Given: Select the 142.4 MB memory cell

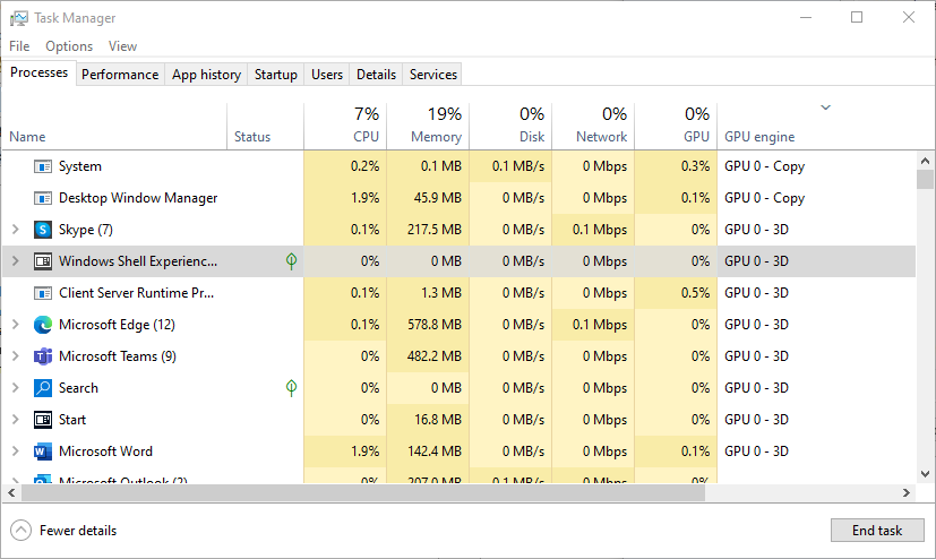Looking at the screenshot, I should (428, 451).
